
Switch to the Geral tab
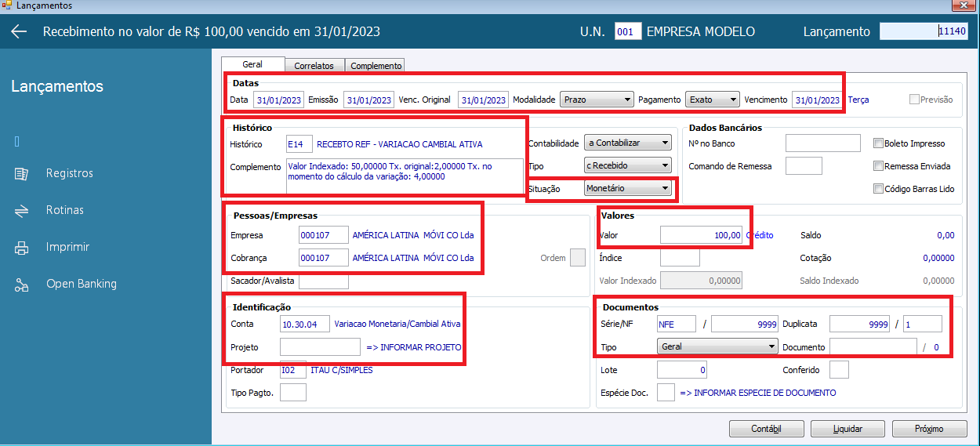point(252,64)
